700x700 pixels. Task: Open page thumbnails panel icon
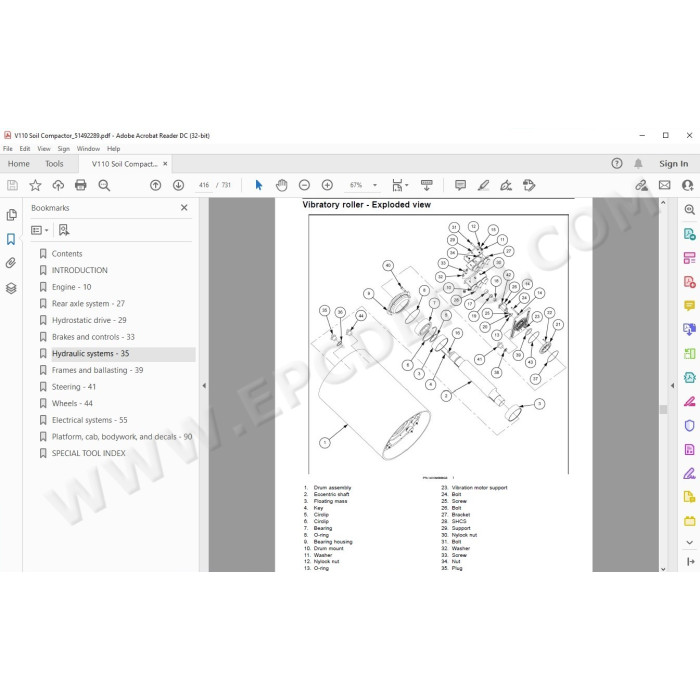(12, 215)
